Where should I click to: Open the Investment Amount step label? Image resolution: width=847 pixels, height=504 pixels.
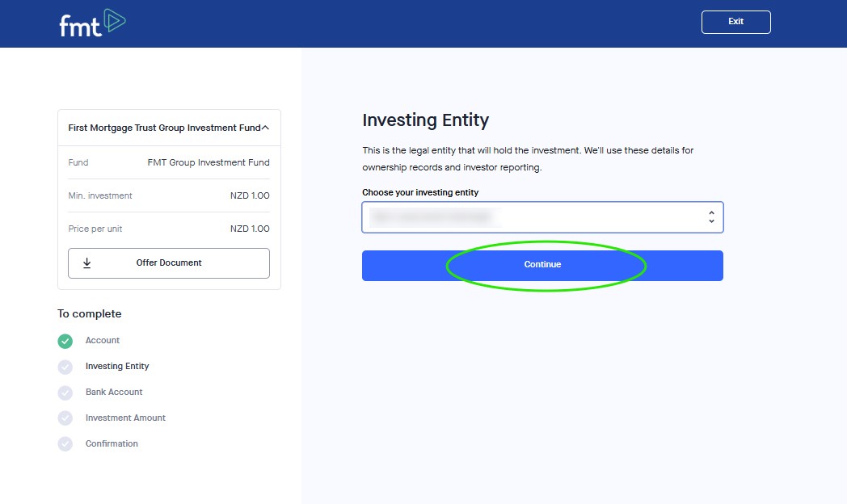125,418
